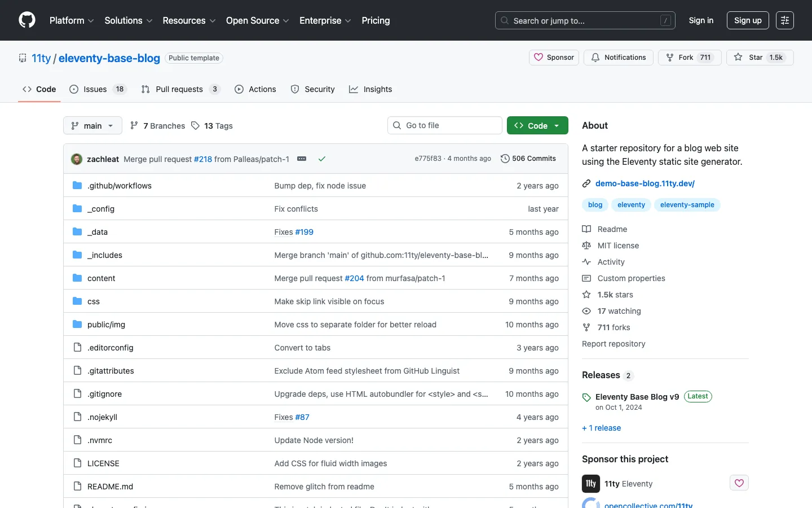Star the repository
Screen dimensions: 812x508
click(x=760, y=58)
